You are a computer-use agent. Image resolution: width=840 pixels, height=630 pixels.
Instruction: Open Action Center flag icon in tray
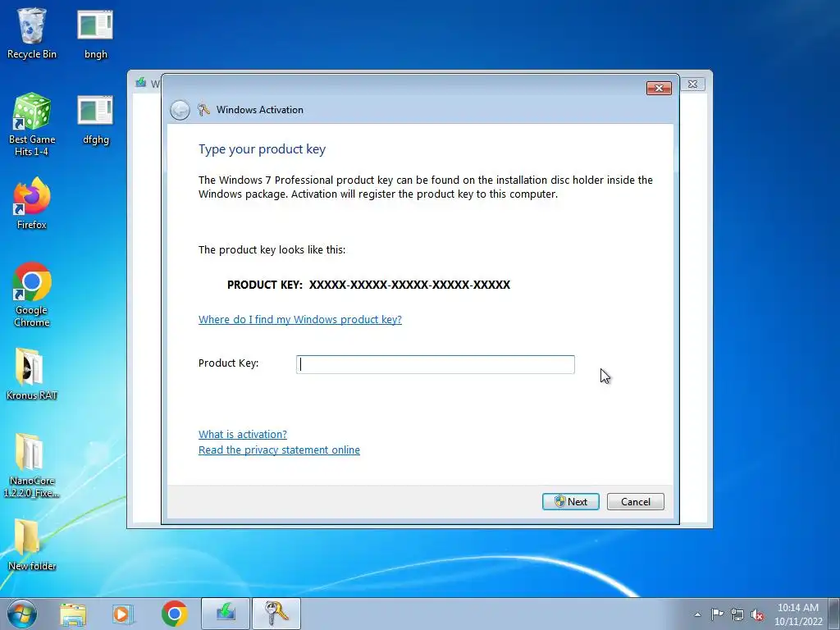[717, 614]
